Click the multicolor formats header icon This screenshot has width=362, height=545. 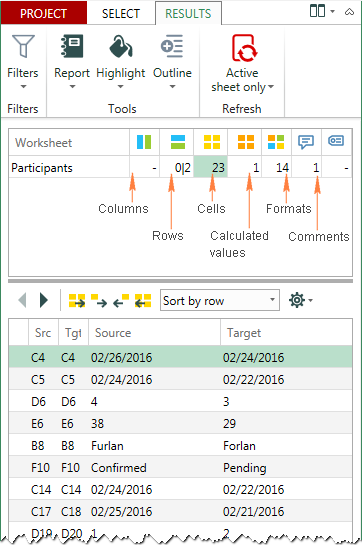(276, 142)
